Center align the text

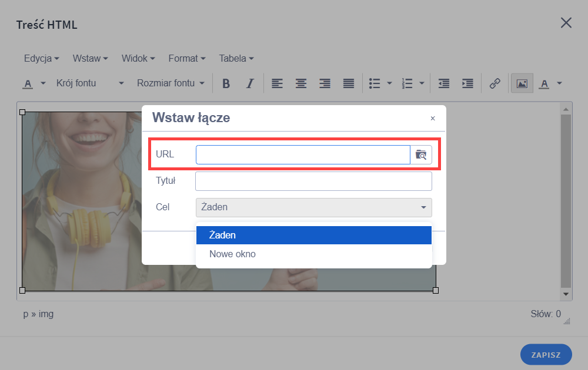[x=301, y=83]
